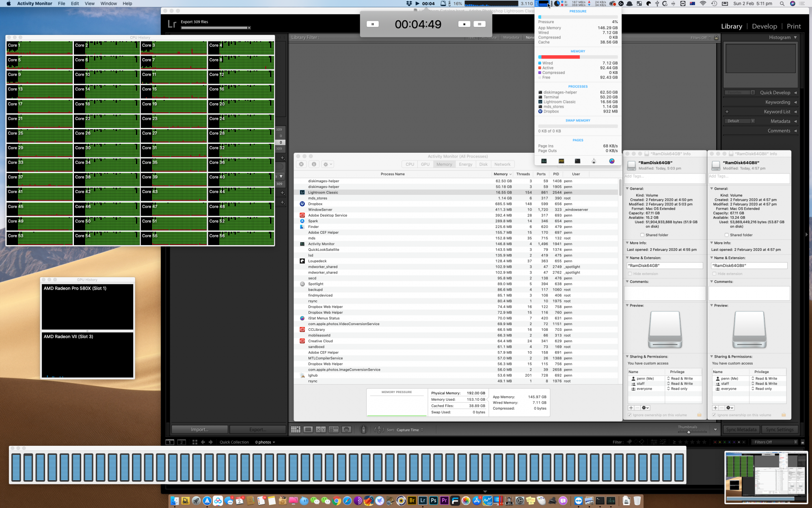The image size is (812, 508).
Task: Stop the timer overlay recording
Action: tap(464, 24)
